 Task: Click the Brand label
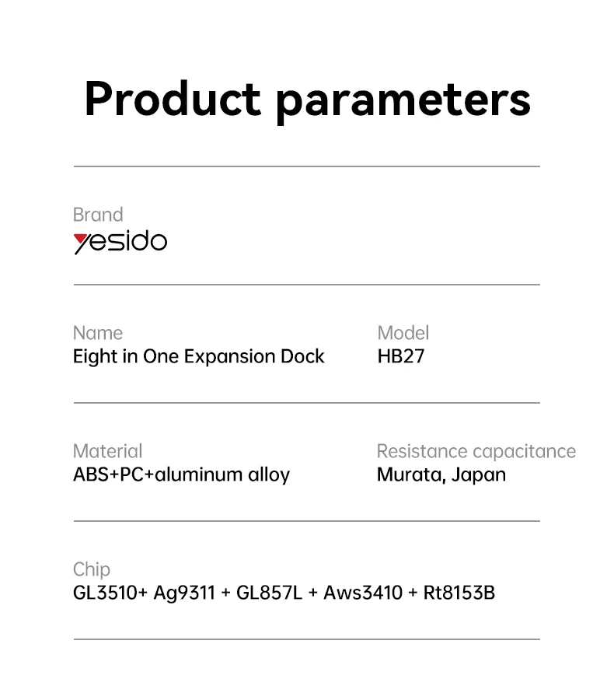pos(98,215)
